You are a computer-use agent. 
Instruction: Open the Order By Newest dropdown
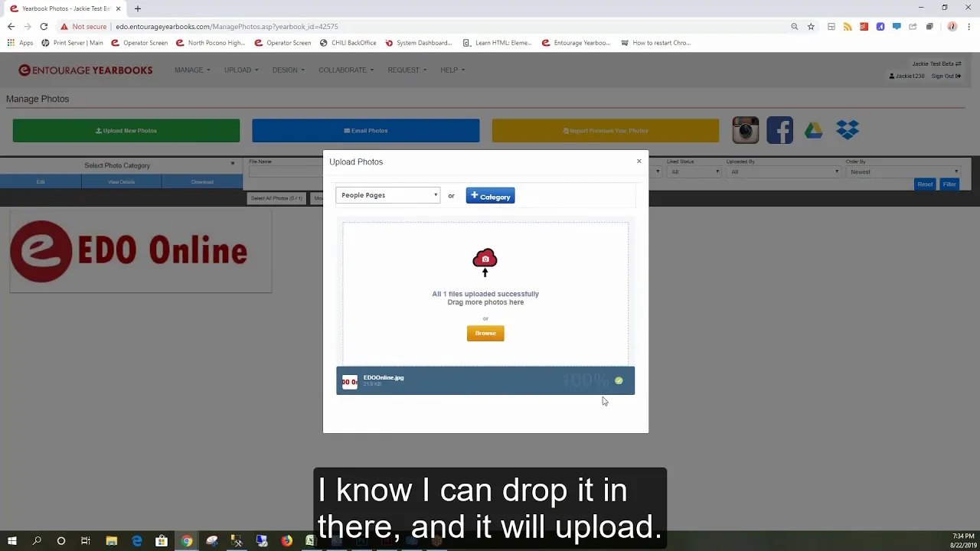[903, 171]
